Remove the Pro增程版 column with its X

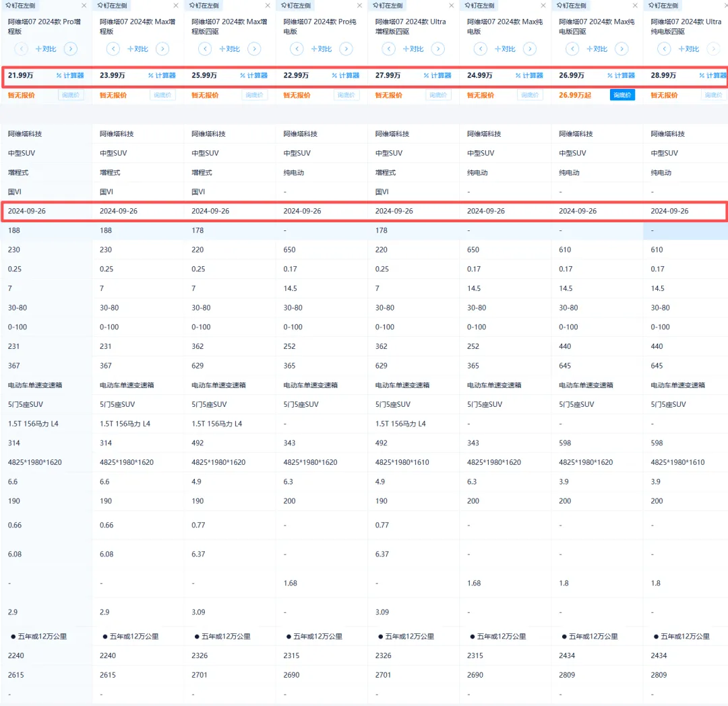coord(84,5)
